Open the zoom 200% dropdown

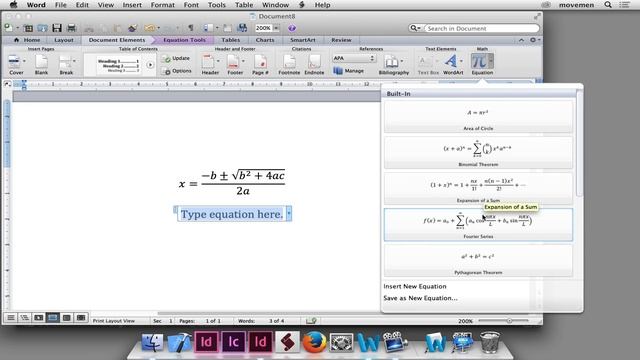coord(276,28)
